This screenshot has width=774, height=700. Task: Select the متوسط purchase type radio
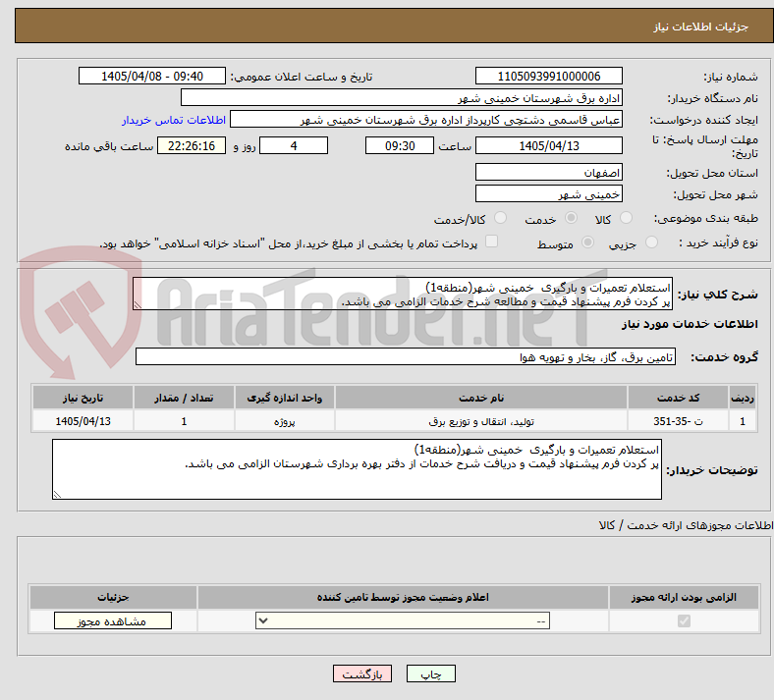click(587, 242)
